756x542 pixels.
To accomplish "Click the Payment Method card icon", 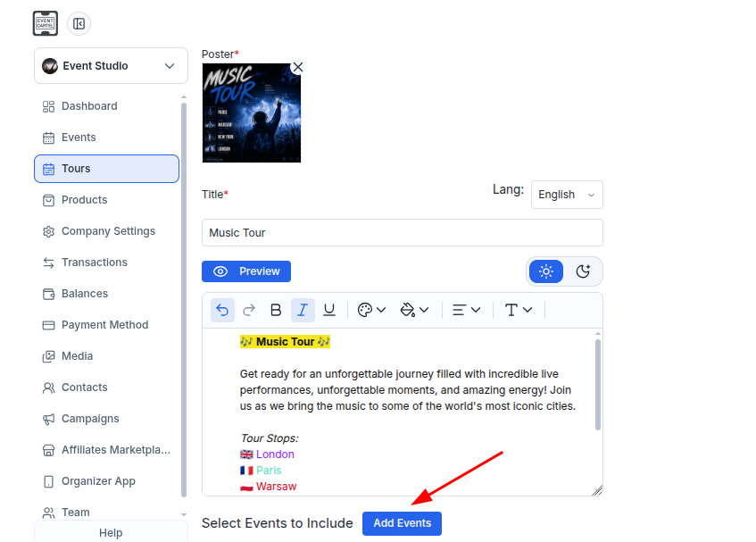I will coord(49,325).
